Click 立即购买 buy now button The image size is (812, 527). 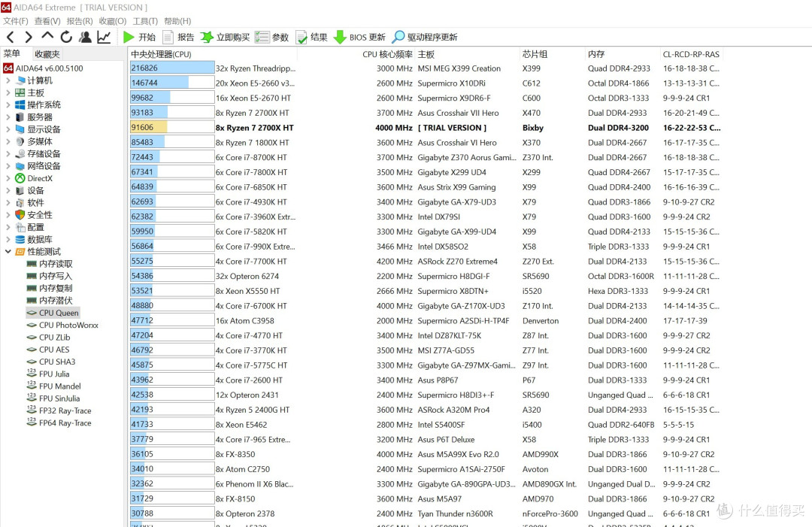click(226, 37)
